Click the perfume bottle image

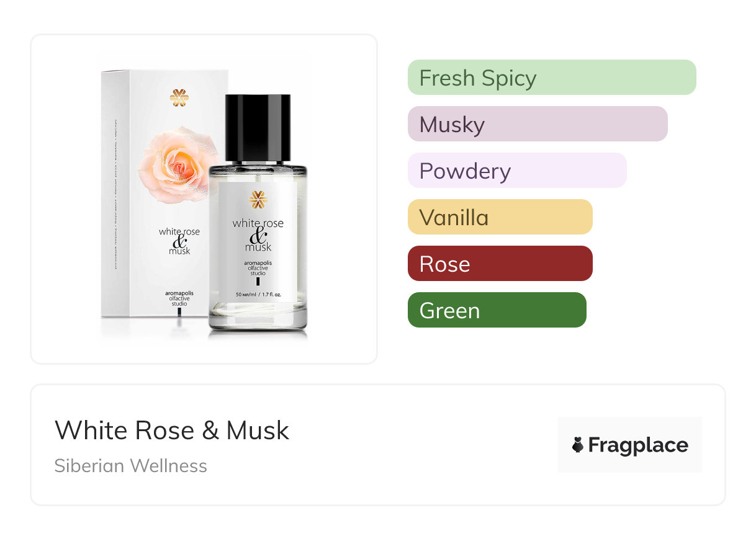pyautogui.click(x=258, y=214)
